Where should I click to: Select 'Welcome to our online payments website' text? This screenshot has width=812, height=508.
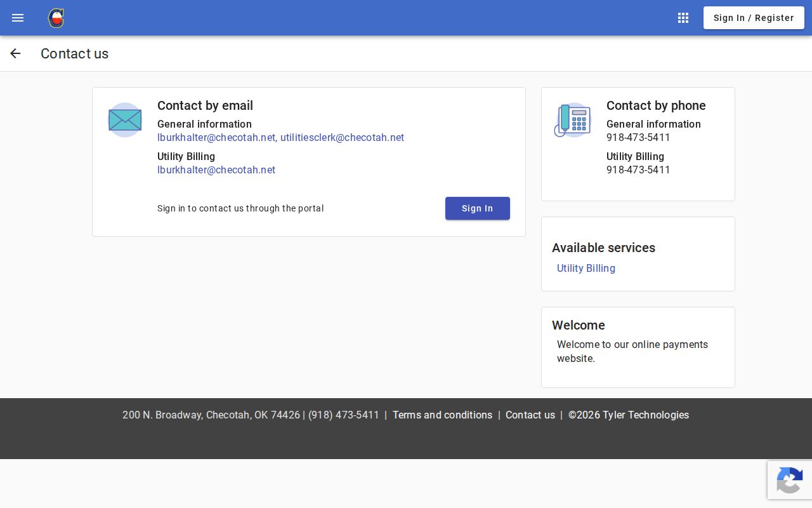(632, 351)
